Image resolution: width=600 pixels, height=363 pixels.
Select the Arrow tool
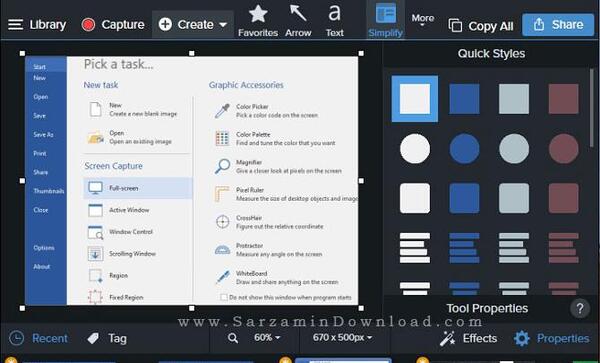298,21
